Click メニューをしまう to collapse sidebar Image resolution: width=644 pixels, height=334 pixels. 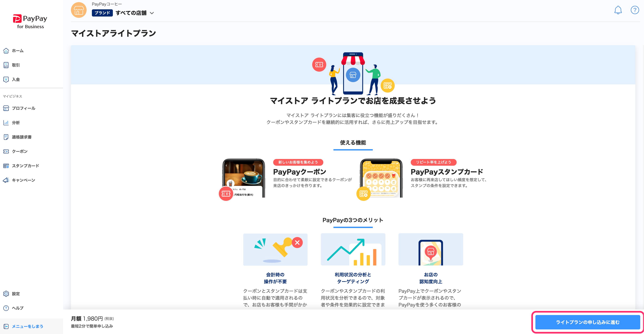pyautogui.click(x=28, y=326)
